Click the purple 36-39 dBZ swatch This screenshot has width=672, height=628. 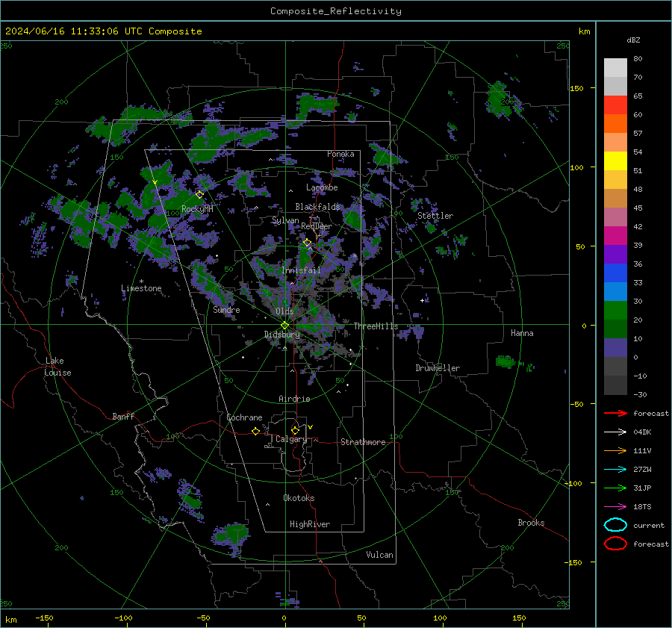[615, 254]
